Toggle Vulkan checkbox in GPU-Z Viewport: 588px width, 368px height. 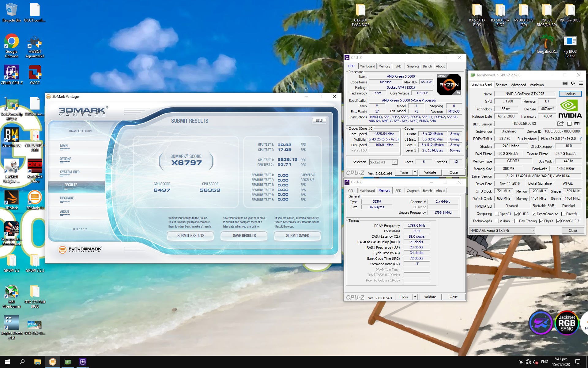[x=497, y=221]
